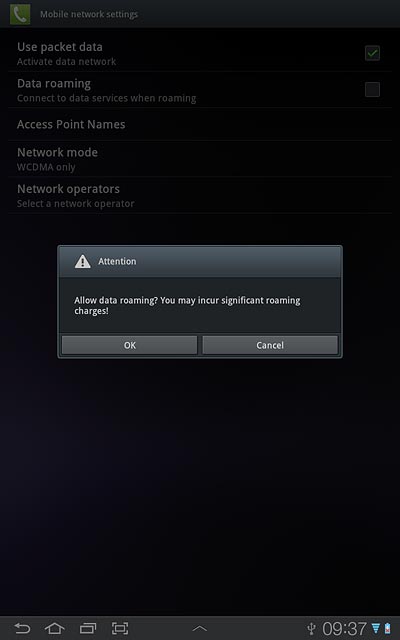Enable the Data roaming checkbox
This screenshot has height=640, width=400.
pyautogui.click(x=372, y=89)
